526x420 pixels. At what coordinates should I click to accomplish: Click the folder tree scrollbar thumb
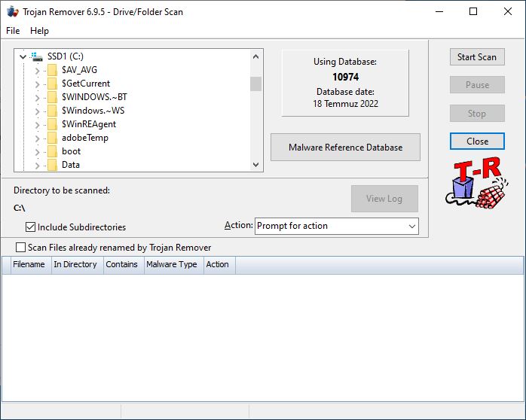tap(255, 84)
